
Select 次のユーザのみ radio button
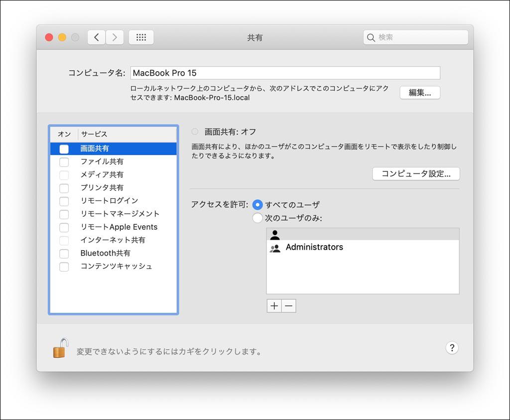click(257, 218)
